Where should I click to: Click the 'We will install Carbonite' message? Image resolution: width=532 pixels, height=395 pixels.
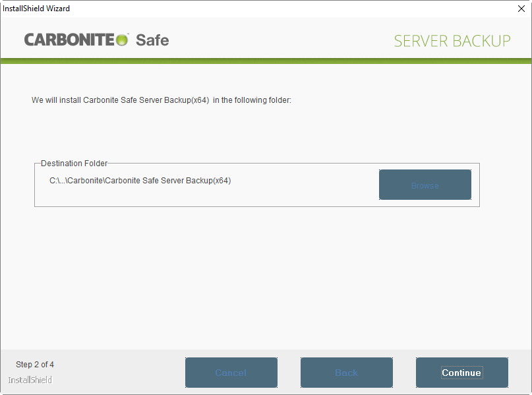click(161, 101)
